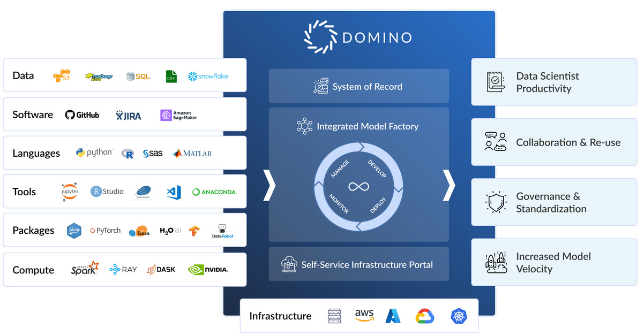The height and width of the screenshot is (336, 644).
Task: Click the left chevron arrow beside the model factory
Action: click(x=269, y=186)
